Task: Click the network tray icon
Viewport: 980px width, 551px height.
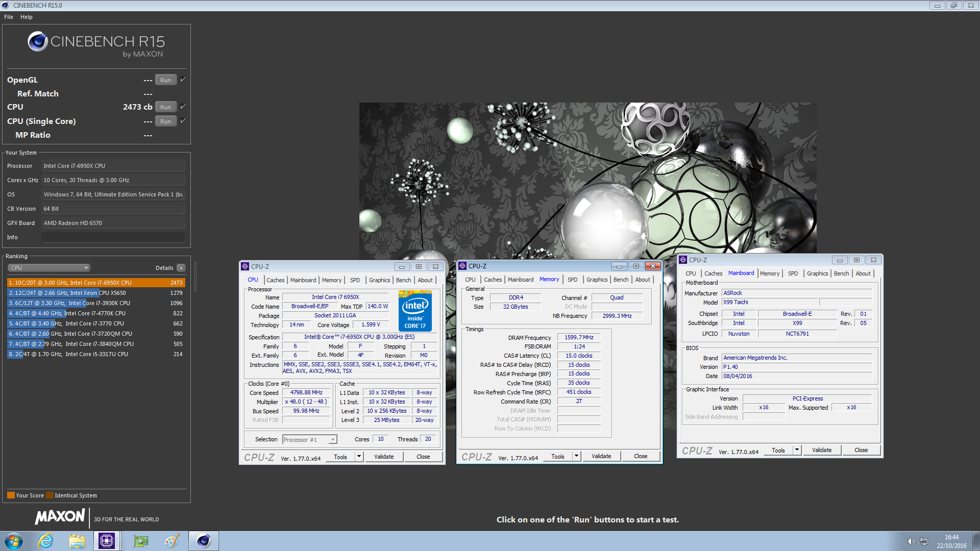Action: (924, 541)
